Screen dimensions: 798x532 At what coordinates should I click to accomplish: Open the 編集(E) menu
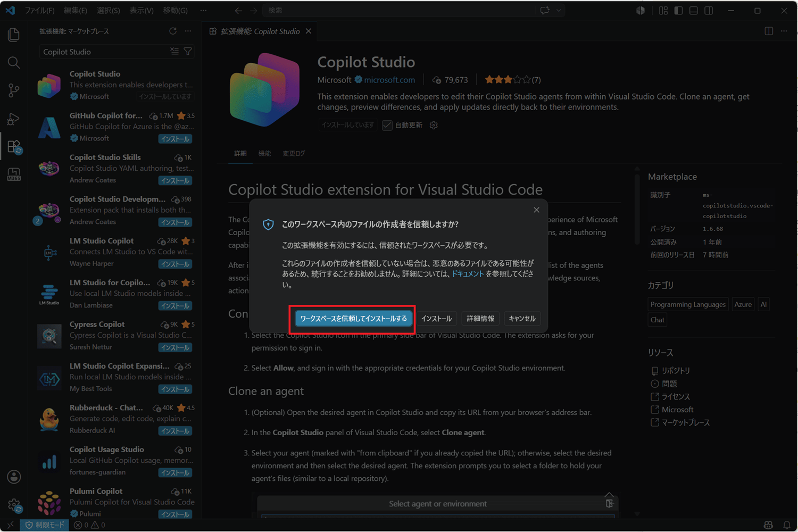click(76, 11)
